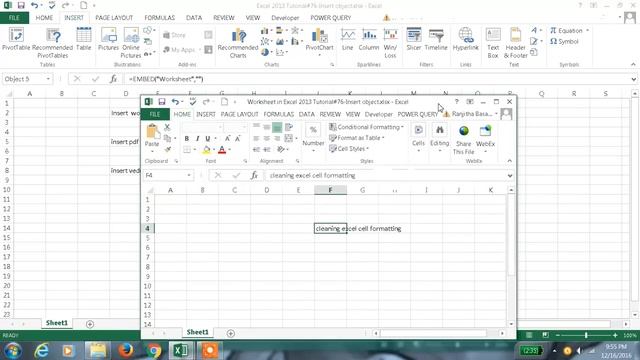This screenshot has width=640, height=360.
Task: Click Cut scissors icon in embedded window
Action: 167,127
